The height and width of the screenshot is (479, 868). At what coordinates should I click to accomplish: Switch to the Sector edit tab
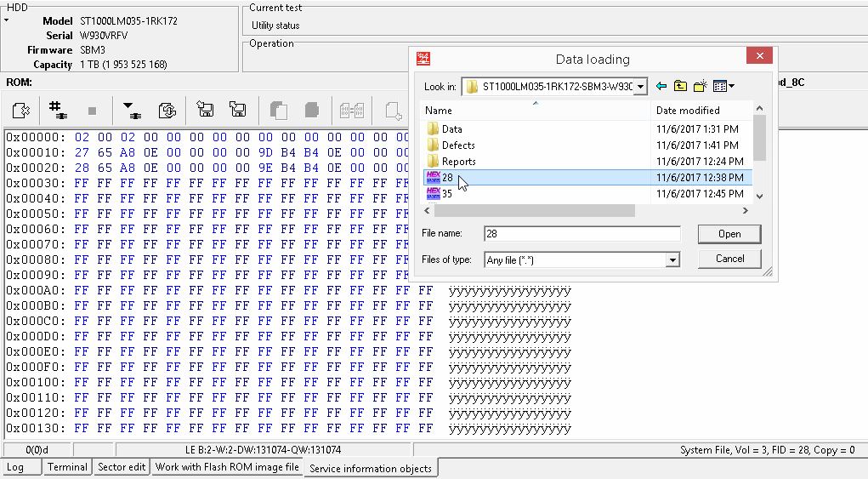(122, 467)
